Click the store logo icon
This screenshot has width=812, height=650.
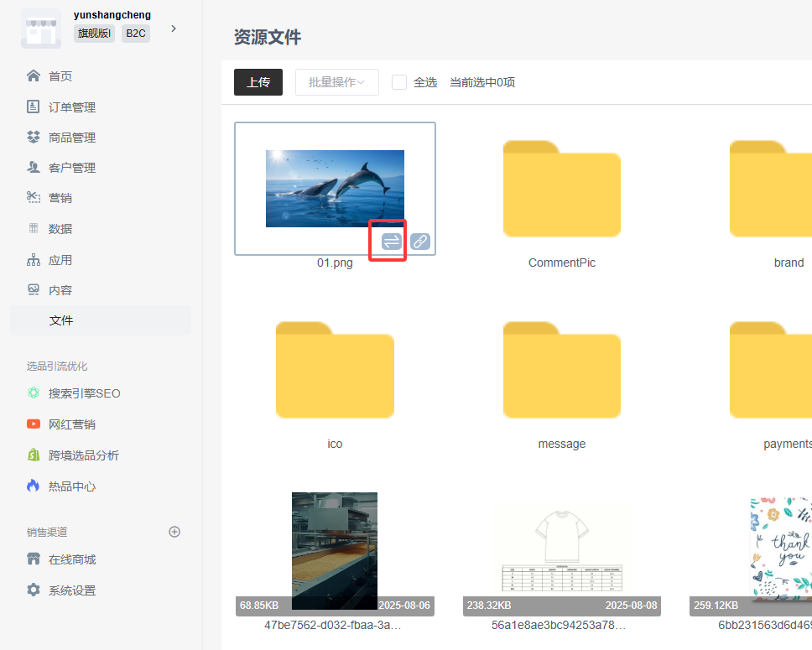point(41,29)
